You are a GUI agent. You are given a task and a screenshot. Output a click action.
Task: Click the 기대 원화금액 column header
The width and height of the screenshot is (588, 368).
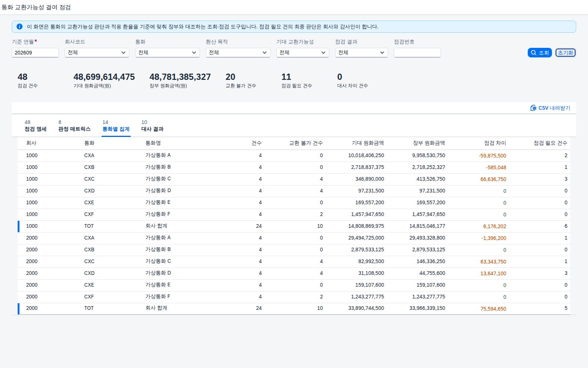coord(367,143)
